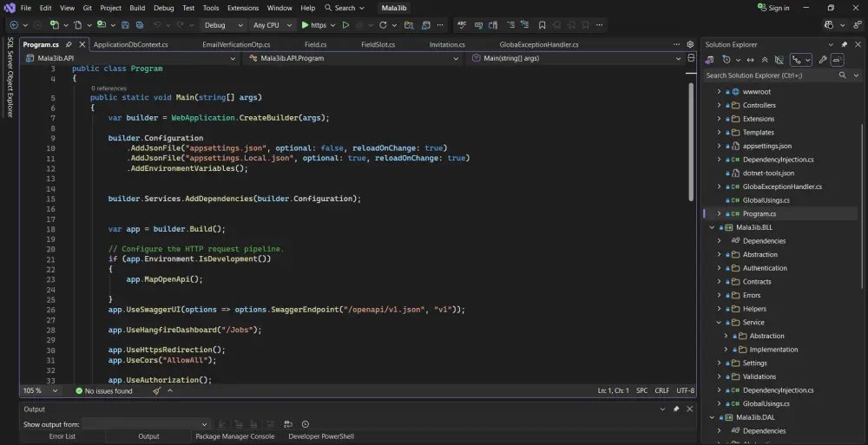The width and height of the screenshot is (868, 445).
Task: Open the Mala3ib.API.Program type dropdown
Action: [354, 58]
